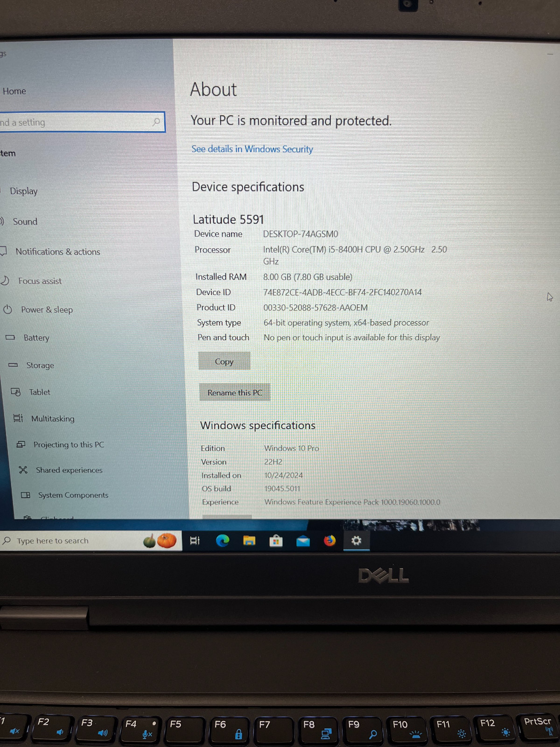Viewport: 560px width, 747px height.
Task: Click the Multitasking icon in sidebar
Action: [18, 418]
